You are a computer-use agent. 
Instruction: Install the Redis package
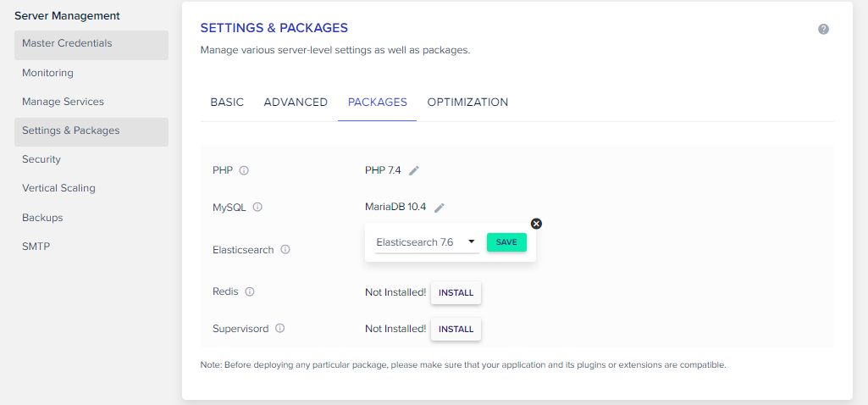(456, 292)
